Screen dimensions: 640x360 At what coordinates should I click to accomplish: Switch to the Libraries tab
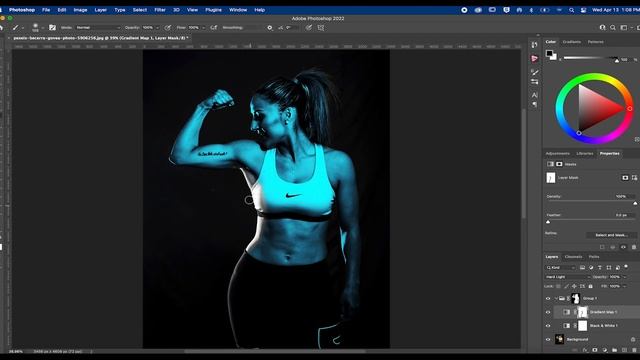(x=584, y=153)
